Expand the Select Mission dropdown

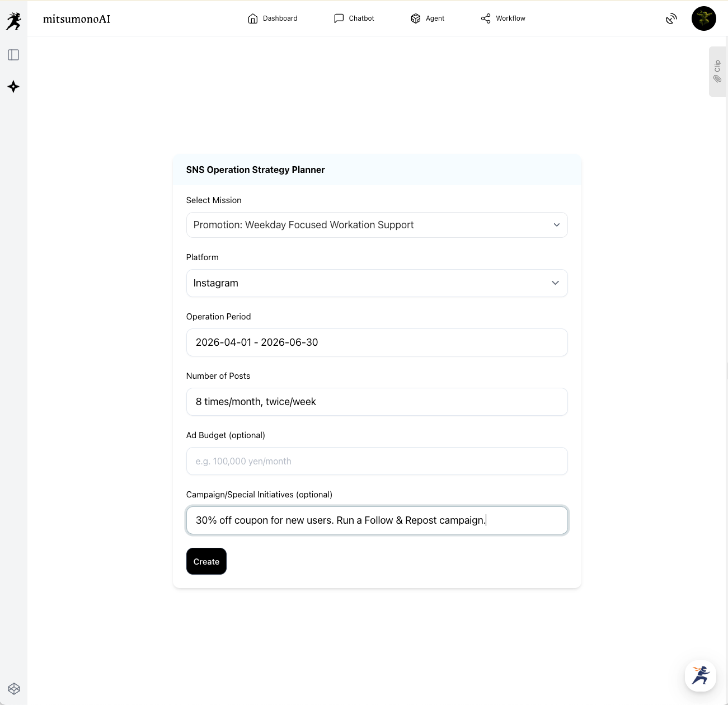[377, 225]
